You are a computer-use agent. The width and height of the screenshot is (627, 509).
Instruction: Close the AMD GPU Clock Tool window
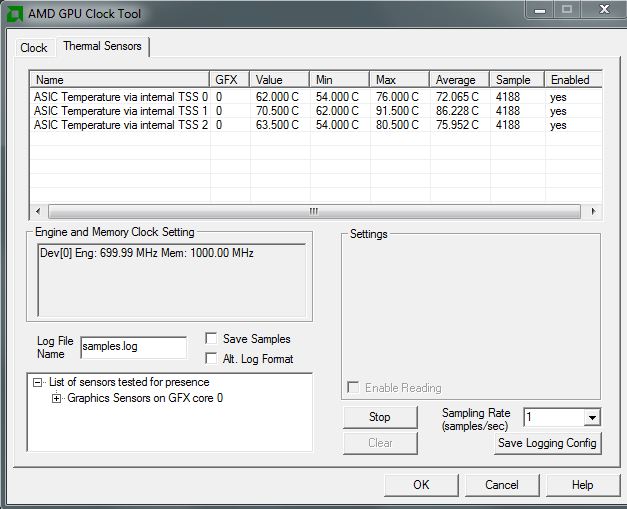tap(604, 9)
